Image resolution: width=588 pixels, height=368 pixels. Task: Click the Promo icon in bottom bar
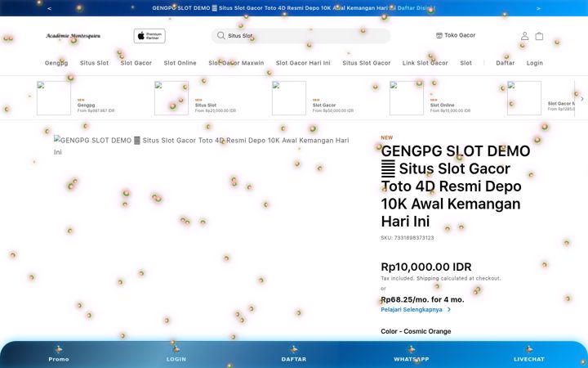coord(59,349)
